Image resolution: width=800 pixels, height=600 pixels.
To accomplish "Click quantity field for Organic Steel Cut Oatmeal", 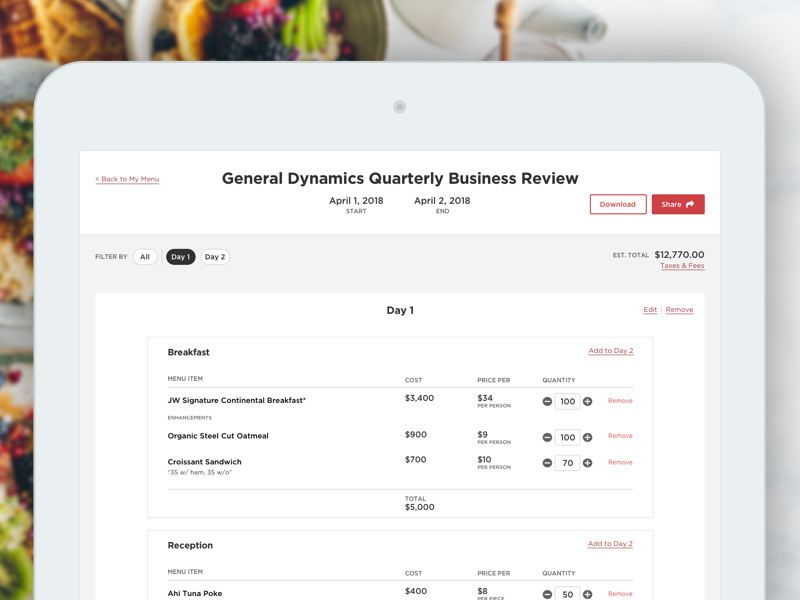I will (567, 437).
